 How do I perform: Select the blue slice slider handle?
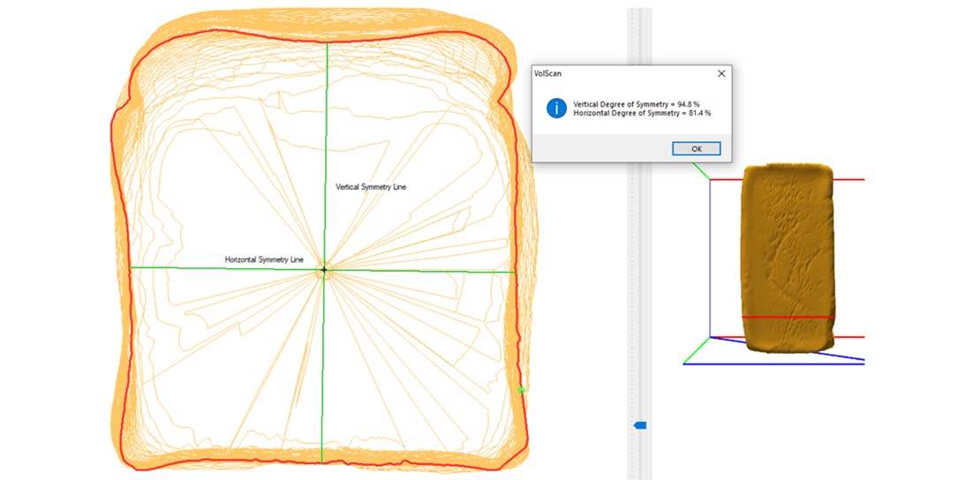coord(640,425)
